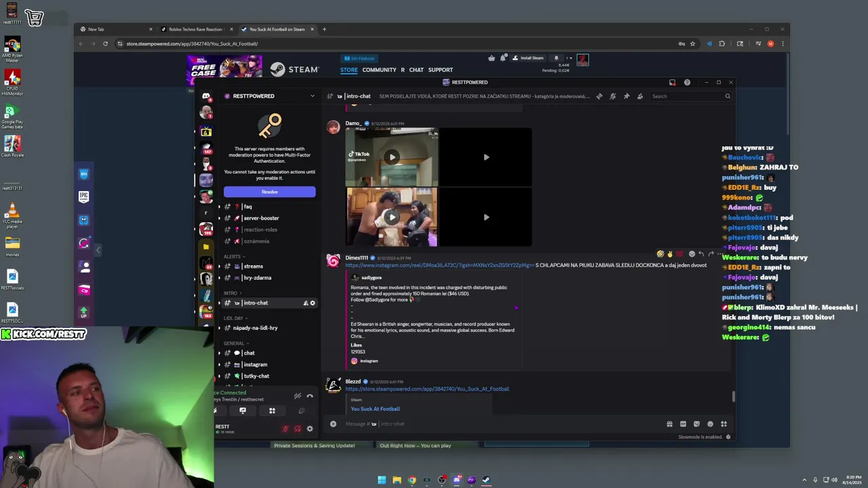Screen dimensions: 868x488
Task: Open apps launcher icon in message bar
Action: coord(724,424)
